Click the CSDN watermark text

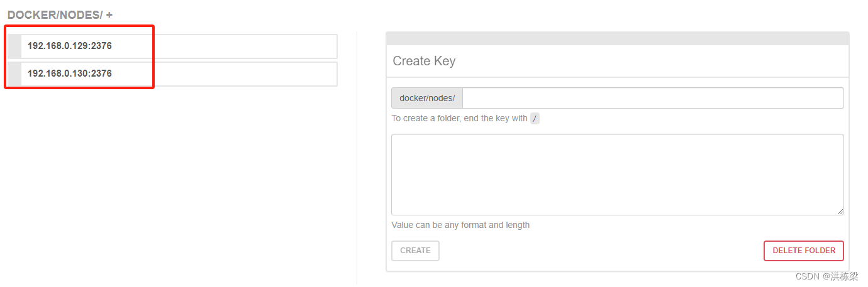(826, 276)
